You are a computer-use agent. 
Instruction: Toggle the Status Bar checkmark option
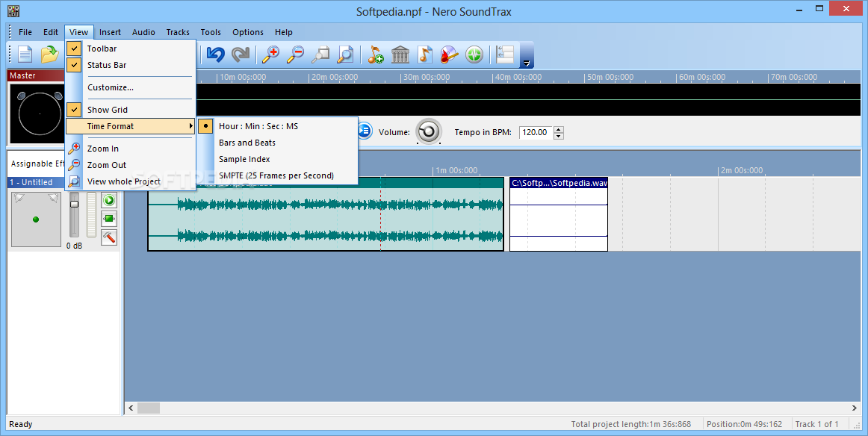click(74, 65)
